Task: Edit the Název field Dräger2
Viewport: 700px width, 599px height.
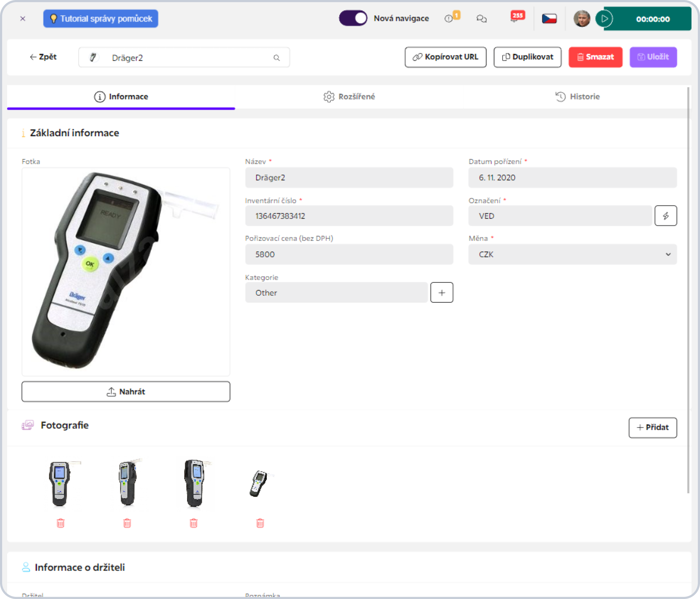Action: click(x=349, y=177)
